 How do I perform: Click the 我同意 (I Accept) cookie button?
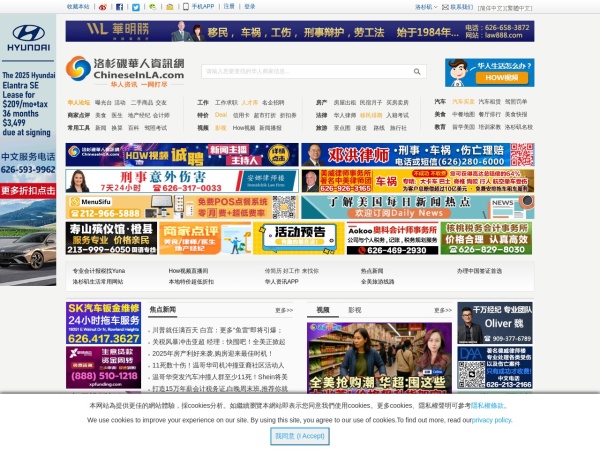coord(300,436)
